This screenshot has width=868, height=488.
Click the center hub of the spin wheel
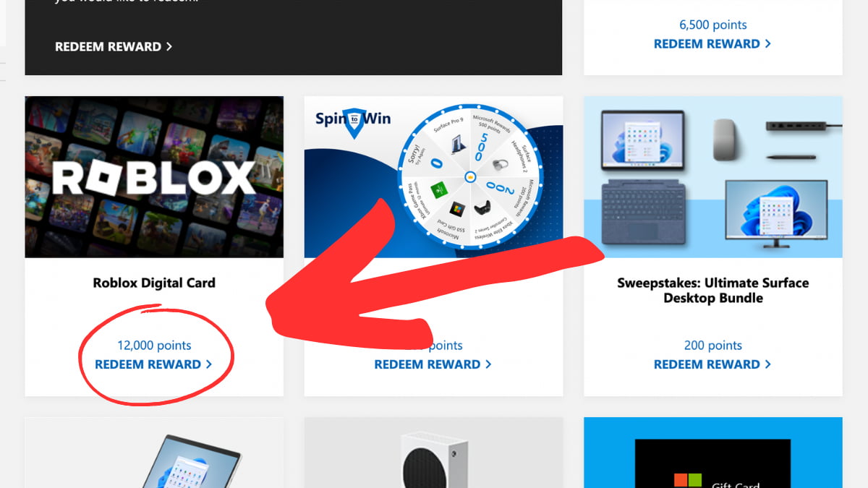pos(470,176)
